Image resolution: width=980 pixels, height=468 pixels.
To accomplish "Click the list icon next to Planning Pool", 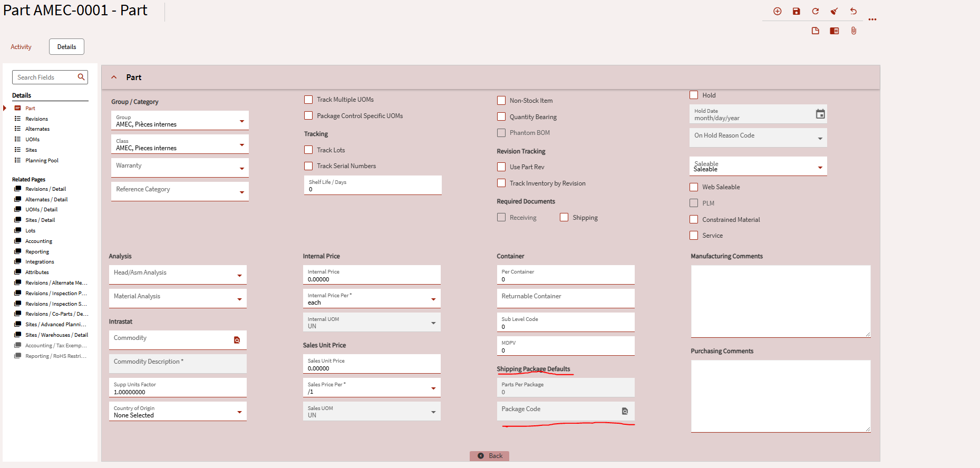I will pyautogui.click(x=18, y=160).
